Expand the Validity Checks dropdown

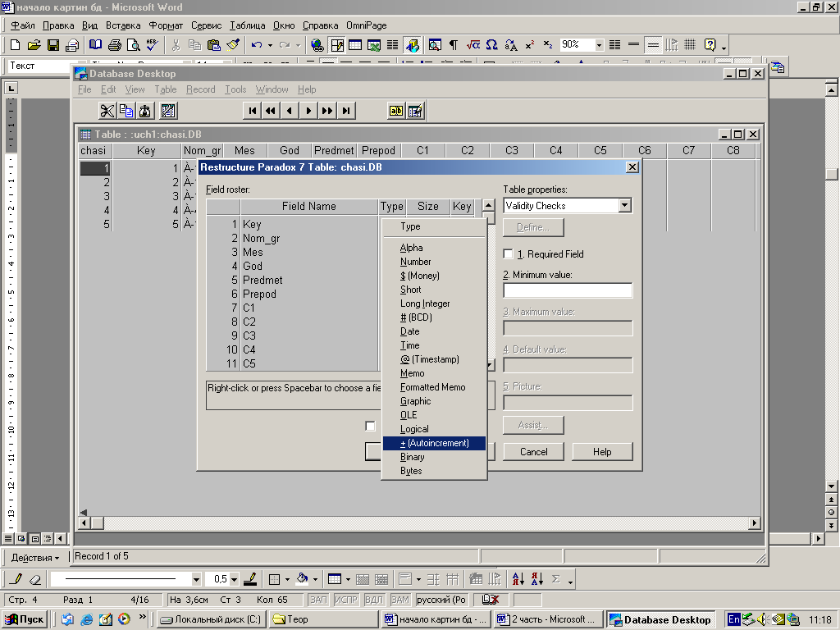[x=624, y=206]
